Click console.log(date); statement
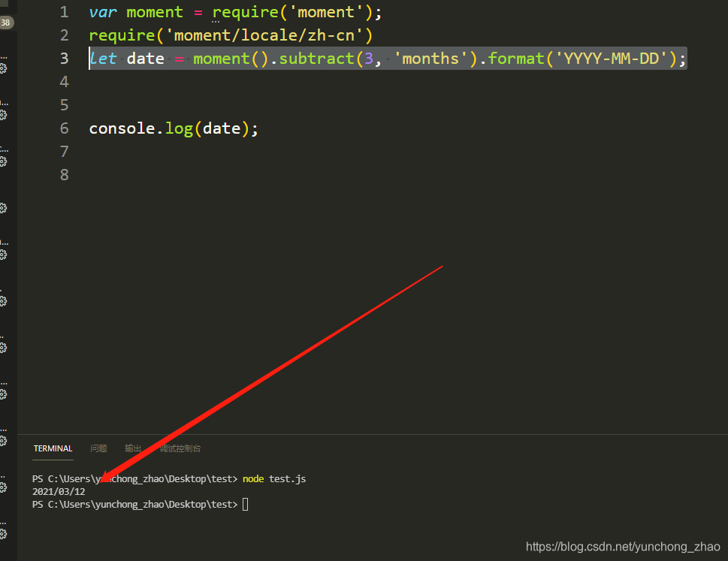 click(174, 128)
